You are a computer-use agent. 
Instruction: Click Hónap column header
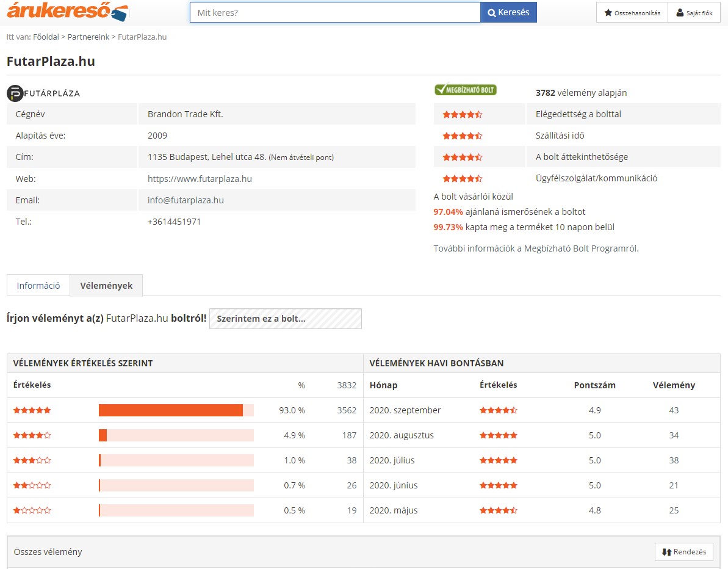click(383, 385)
